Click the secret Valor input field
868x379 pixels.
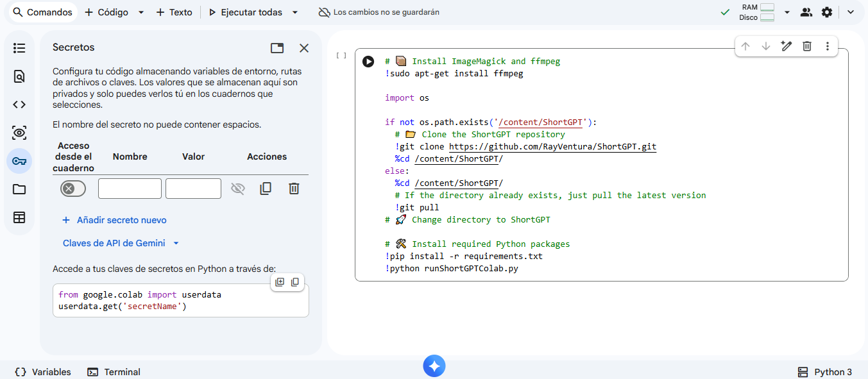tap(193, 189)
